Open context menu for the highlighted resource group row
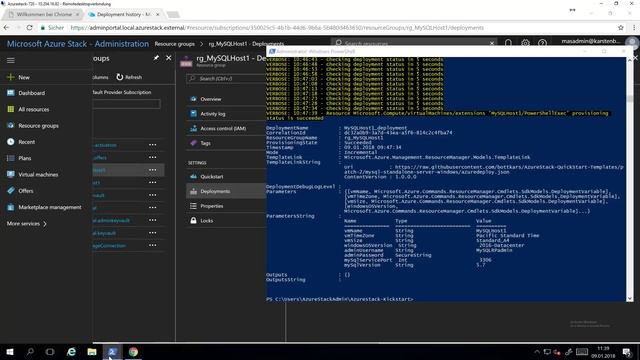Viewport: 640px width, 360px height. pos(153,170)
